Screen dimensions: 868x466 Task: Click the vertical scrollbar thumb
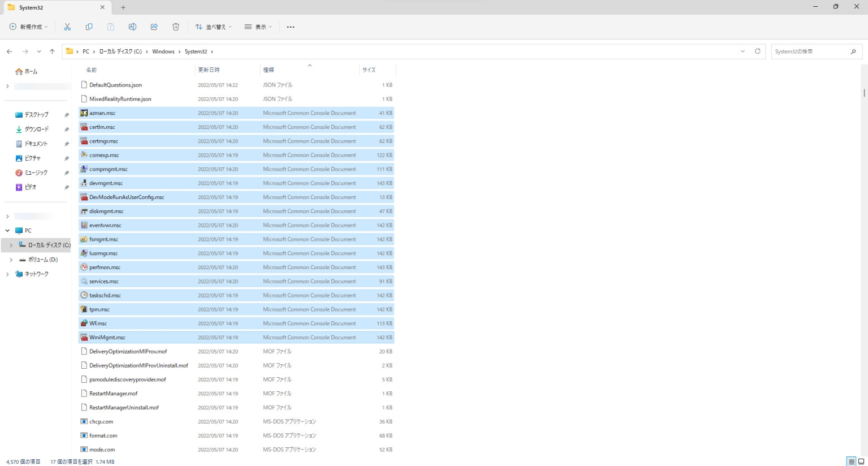pos(864,93)
